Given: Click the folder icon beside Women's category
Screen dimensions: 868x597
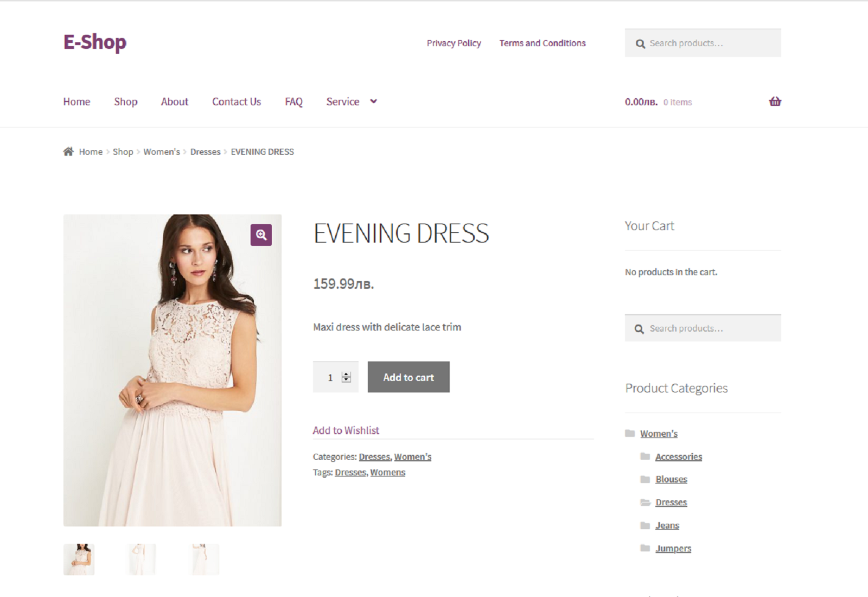Looking at the screenshot, I should pyautogui.click(x=630, y=434).
